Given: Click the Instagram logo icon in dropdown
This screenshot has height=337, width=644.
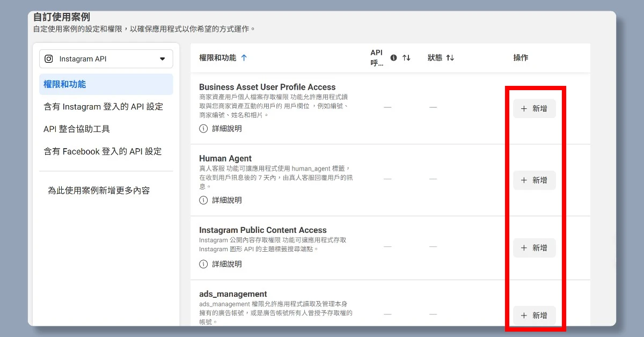Looking at the screenshot, I should click(49, 59).
